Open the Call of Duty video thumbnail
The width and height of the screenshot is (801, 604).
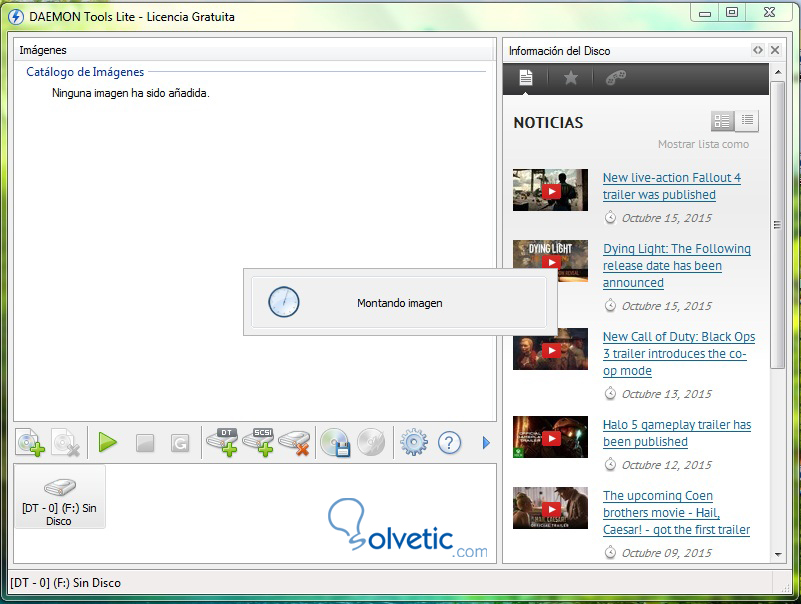550,349
